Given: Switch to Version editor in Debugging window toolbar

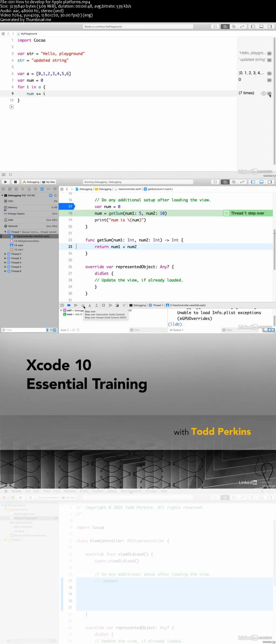Looking at the screenshot, I should click(x=242, y=182).
